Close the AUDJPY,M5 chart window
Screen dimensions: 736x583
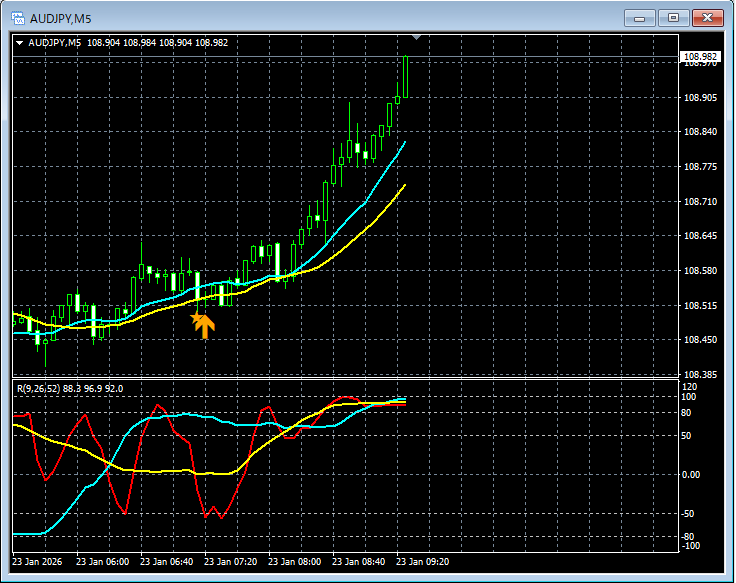pyautogui.click(x=708, y=18)
